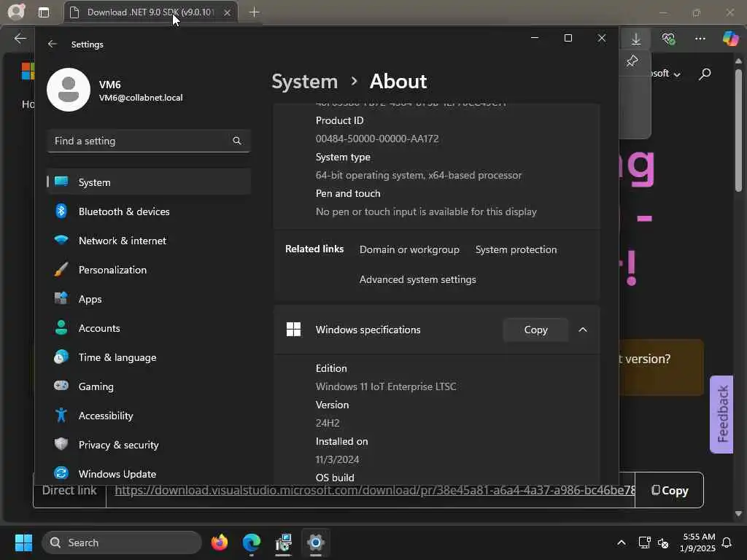Open Edge browser essentials heart icon

click(668, 39)
